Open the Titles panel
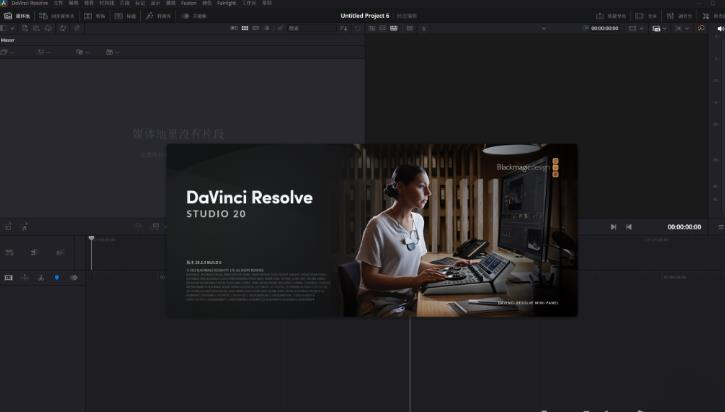This screenshot has width=725, height=412. click(x=125, y=16)
